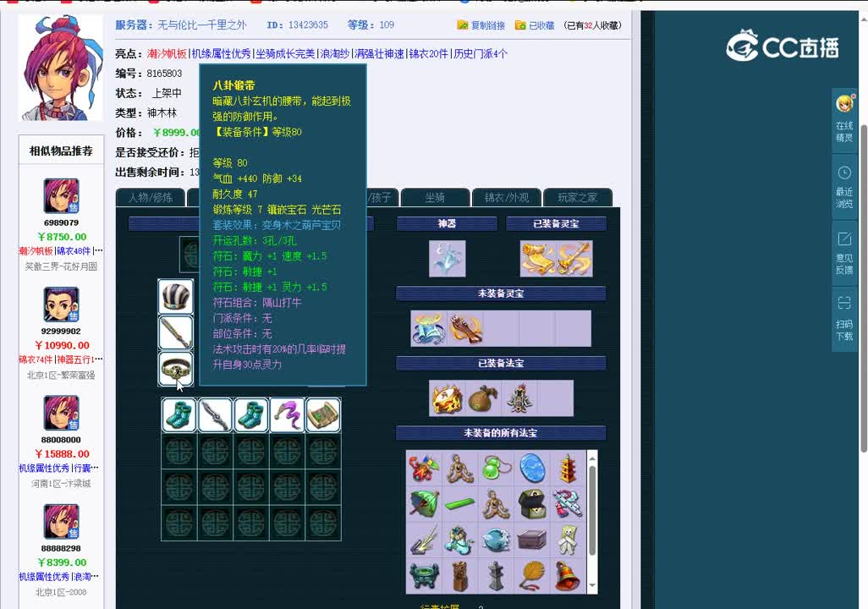Click the price ￥8399.00 listing
The image size is (868, 609).
[62, 562]
